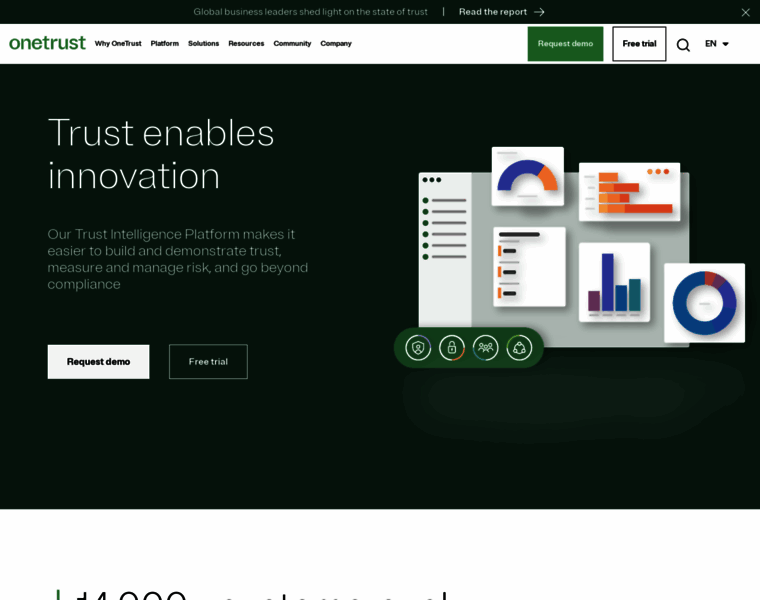This screenshot has height=600, width=760.
Task: Click the vertical bar chart card
Action: tap(614, 282)
